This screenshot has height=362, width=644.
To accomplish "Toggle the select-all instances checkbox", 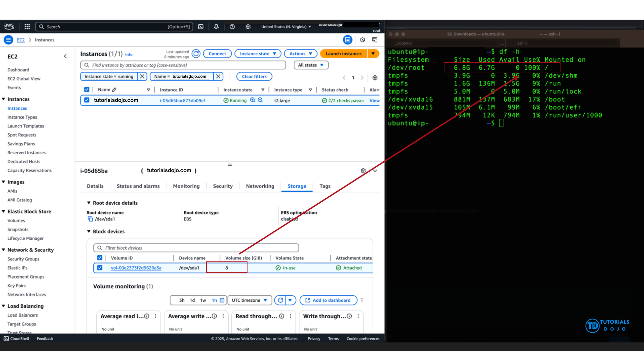I will coord(87,89).
